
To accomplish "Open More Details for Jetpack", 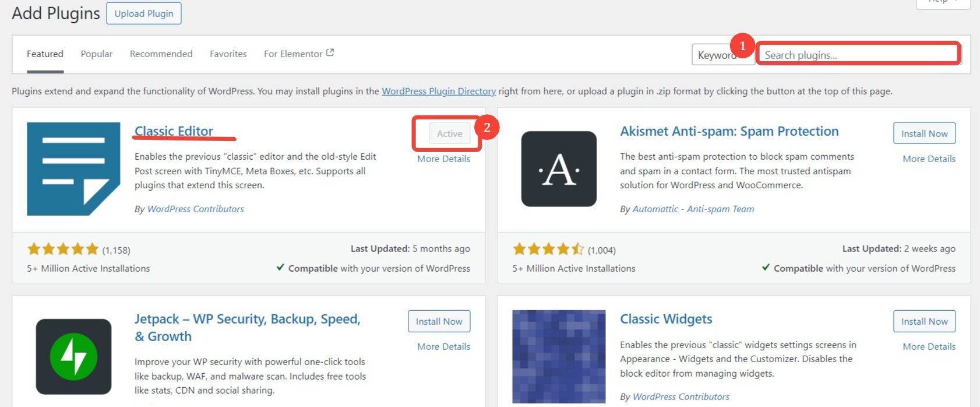I will pyautogui.click(x=443, y=346).
